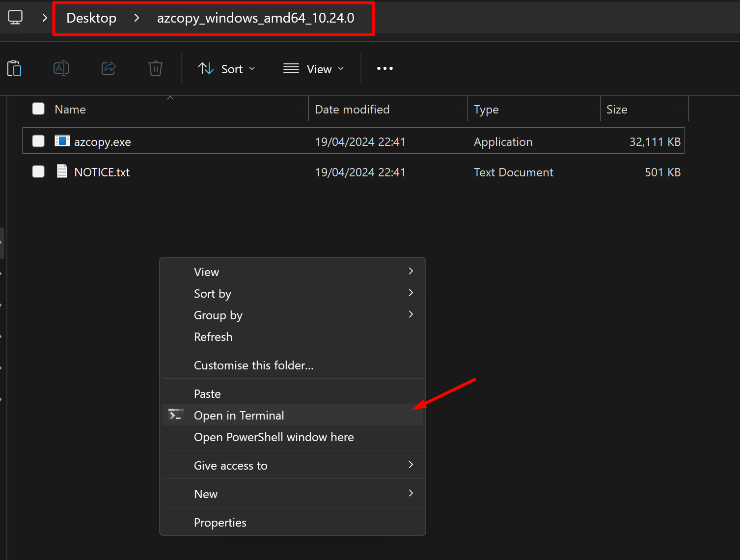Open the Sort dropdown in toolbar

pyautogui.click(x=226, y=69)
